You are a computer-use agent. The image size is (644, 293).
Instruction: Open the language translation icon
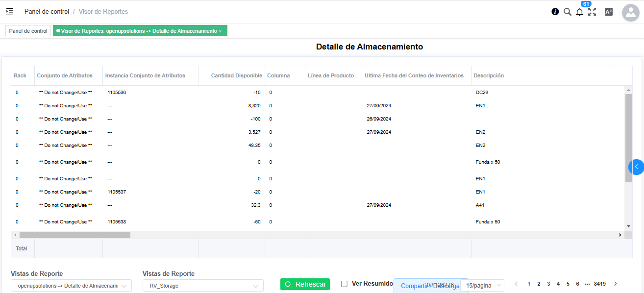click(608, 12)
